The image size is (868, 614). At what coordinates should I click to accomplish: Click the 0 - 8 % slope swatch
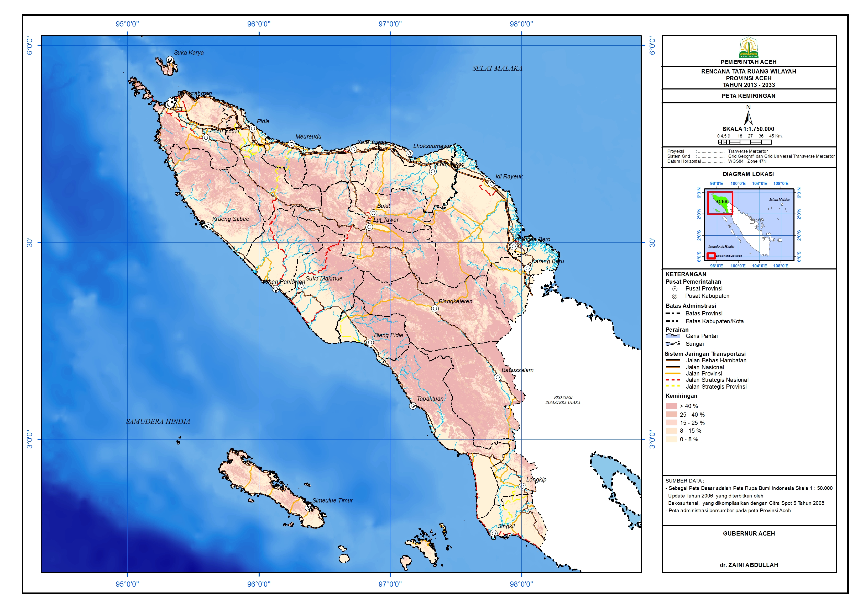pos(671,439)
